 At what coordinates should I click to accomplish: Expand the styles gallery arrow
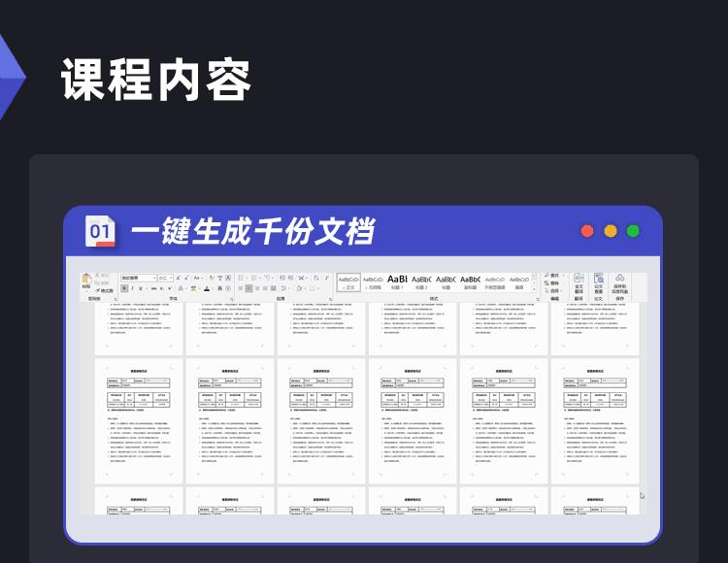pos(534,288)
